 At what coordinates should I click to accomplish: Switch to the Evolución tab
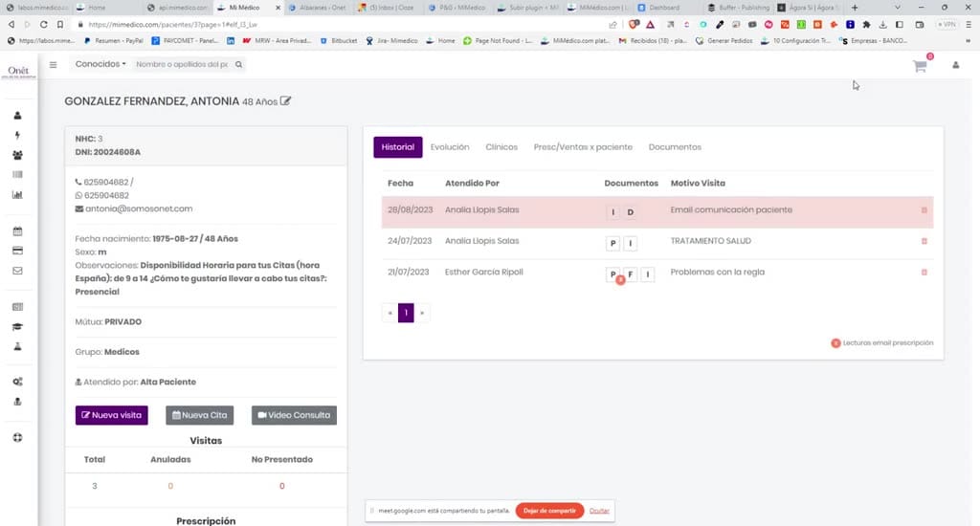(x=450, y=147)
